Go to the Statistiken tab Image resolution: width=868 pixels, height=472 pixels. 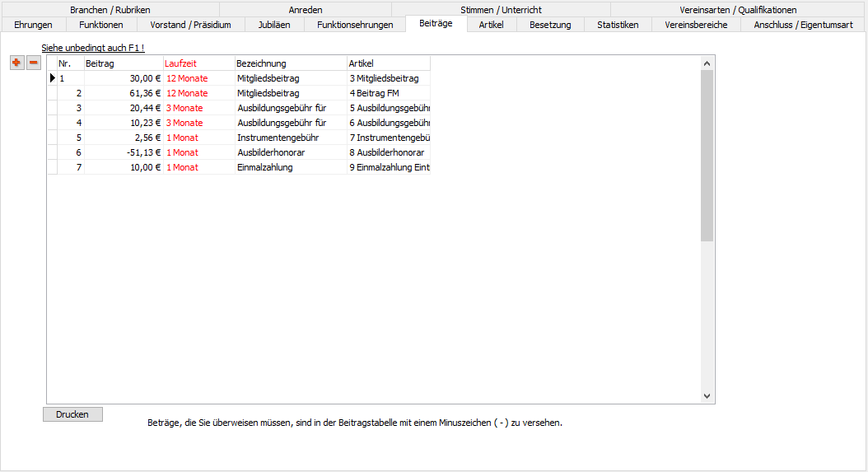coord(618,25)
